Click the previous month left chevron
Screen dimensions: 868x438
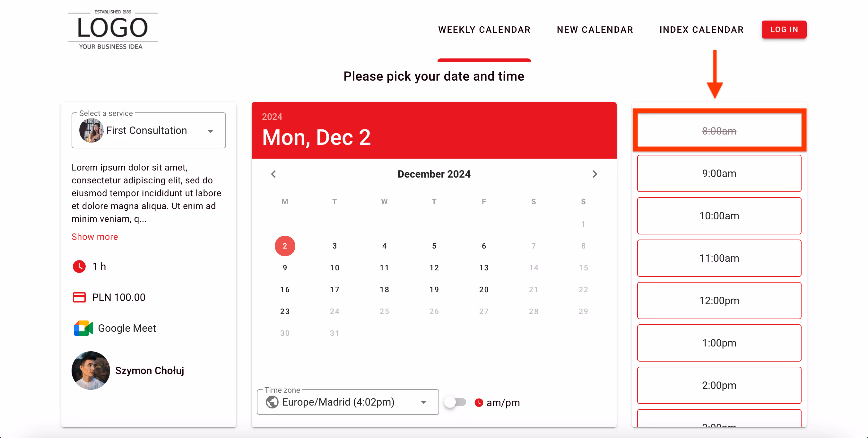pos(273,174)
